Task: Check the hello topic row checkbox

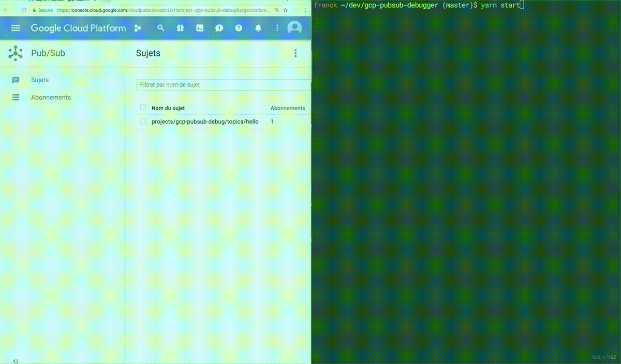Action: tap(143, 122)
